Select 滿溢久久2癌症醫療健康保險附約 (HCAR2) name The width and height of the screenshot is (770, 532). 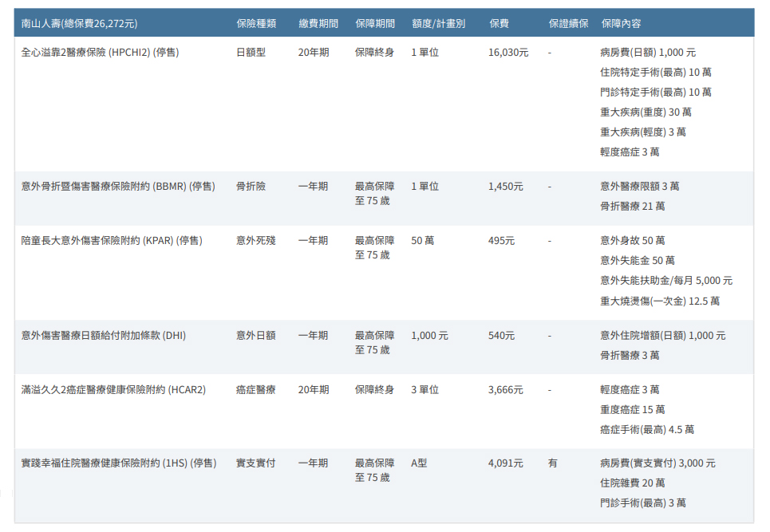[113, 390]
